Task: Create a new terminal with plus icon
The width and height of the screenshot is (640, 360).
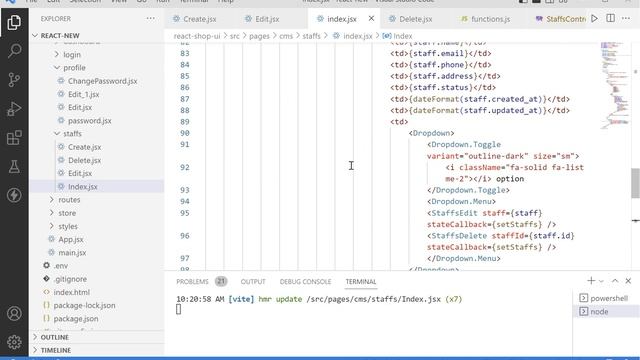Action: (x=591, y=281)
